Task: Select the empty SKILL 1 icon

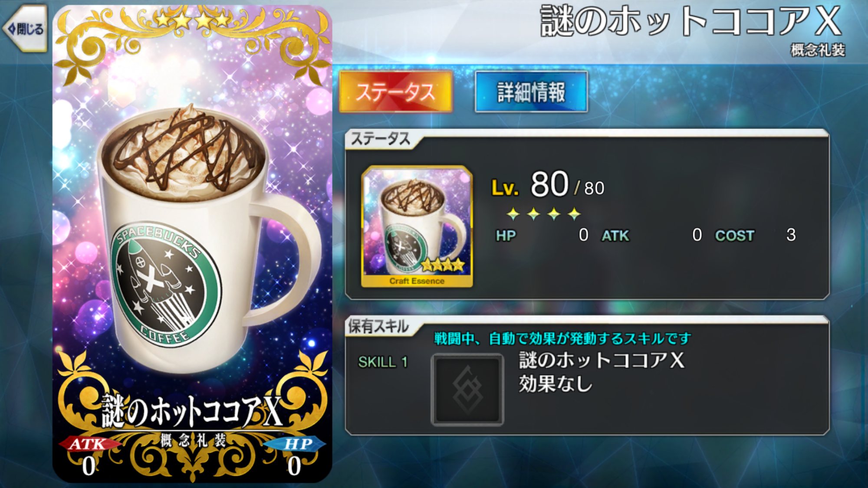Action: (467, 389)
